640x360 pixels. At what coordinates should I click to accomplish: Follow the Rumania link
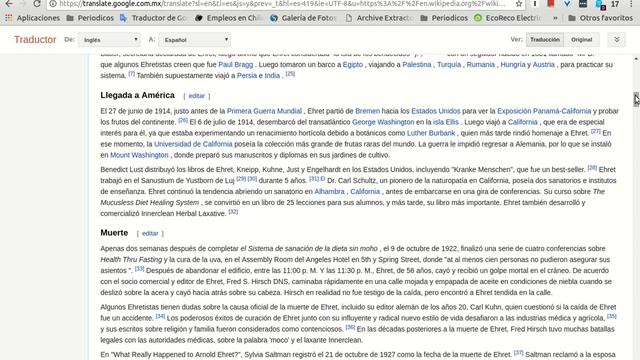tap(480, 64)
